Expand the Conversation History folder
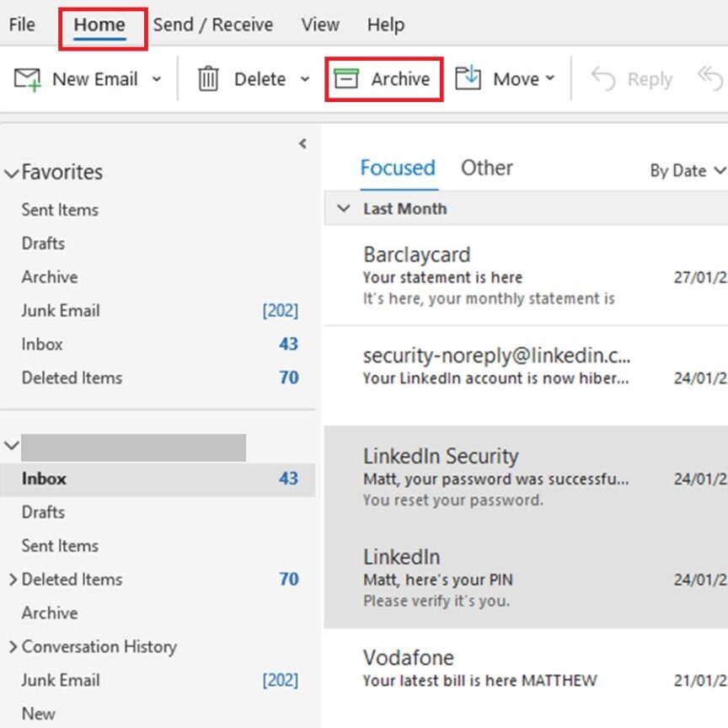Screen dimensions: 728x728 tap(13, 647)
